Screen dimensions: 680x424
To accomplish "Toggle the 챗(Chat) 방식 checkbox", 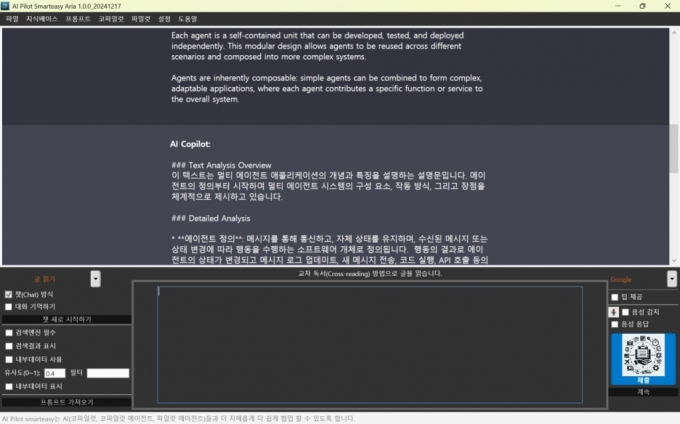I will click(9, 295).
